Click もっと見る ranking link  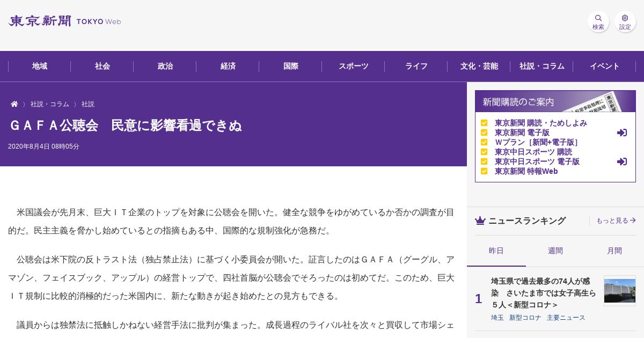616,221
